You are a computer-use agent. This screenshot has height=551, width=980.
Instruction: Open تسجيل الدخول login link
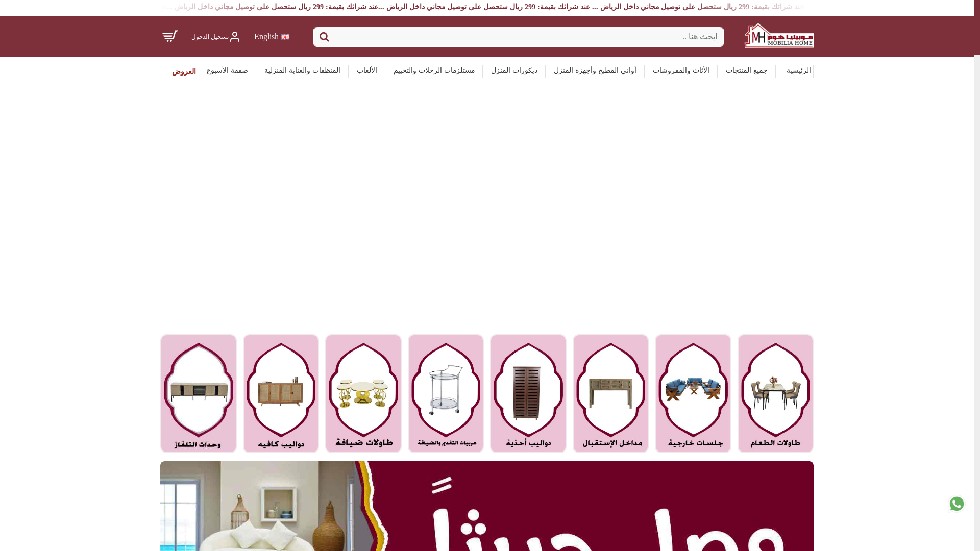210,37
